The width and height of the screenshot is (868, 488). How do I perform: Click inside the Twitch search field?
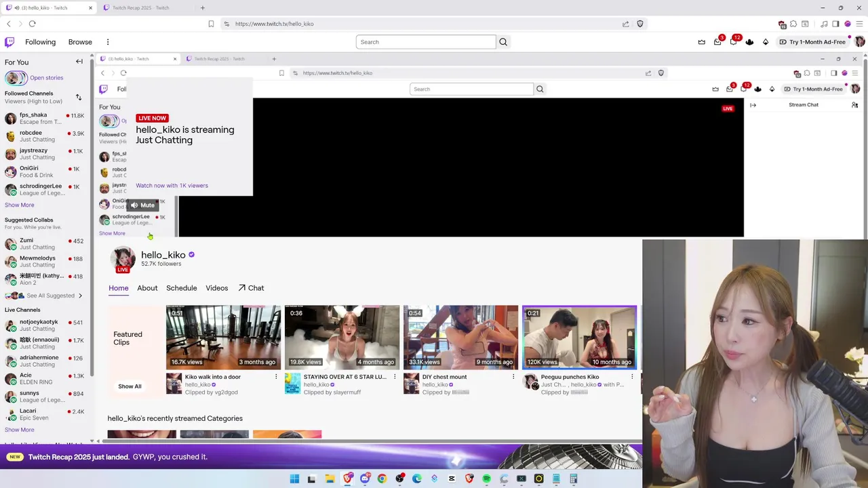click(426, 42)
